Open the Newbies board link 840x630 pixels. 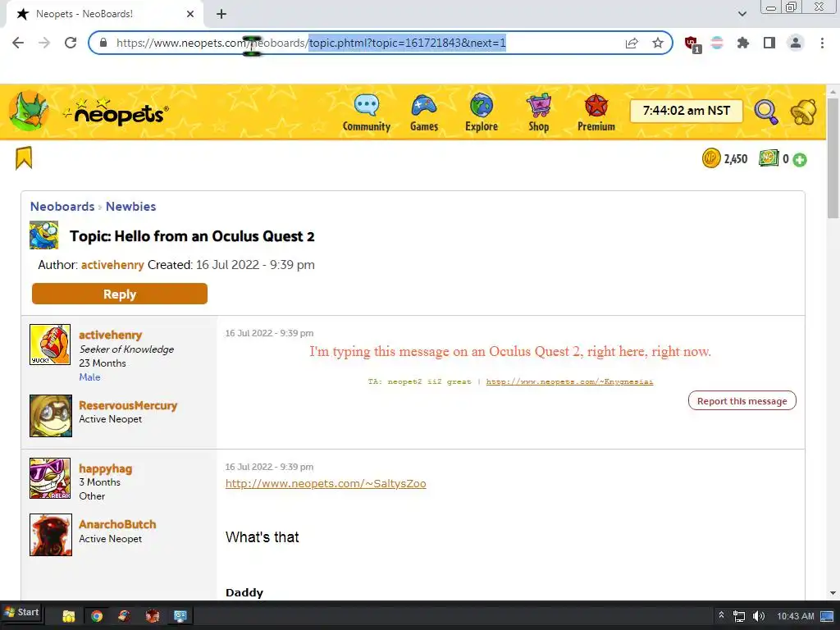[x=130, y=206]
